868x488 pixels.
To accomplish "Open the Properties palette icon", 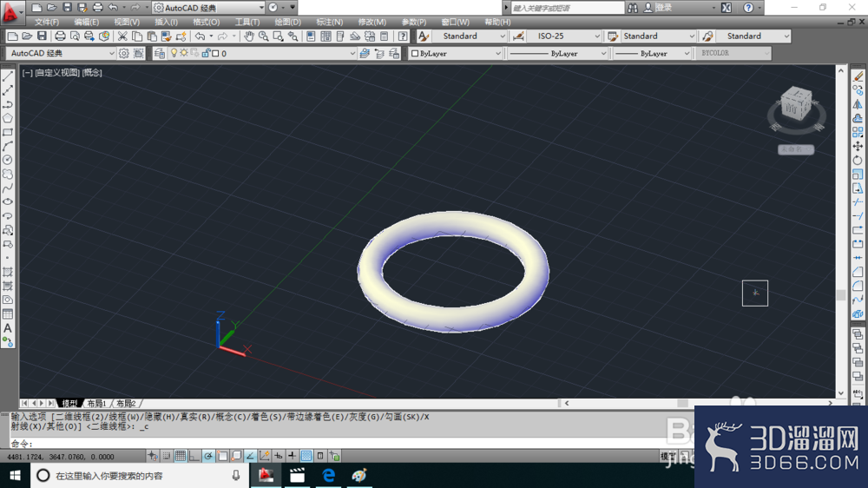I will click(311, 36).
